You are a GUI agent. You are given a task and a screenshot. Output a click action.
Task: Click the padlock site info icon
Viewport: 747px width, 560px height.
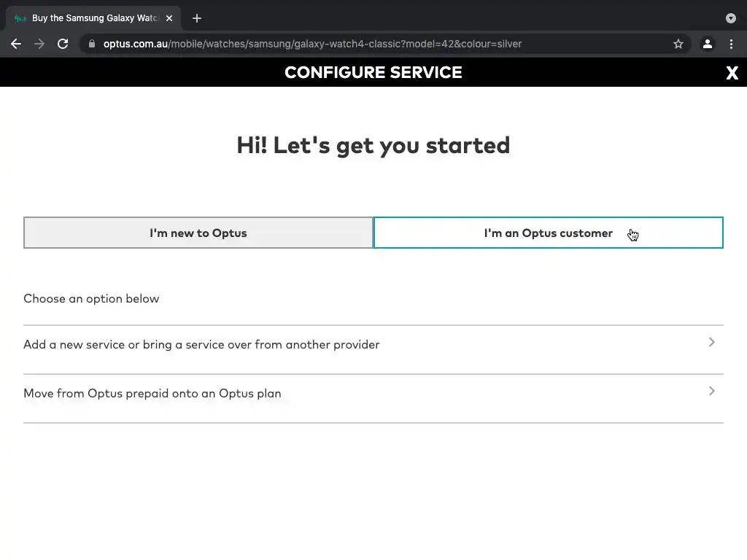click(92, 44)
